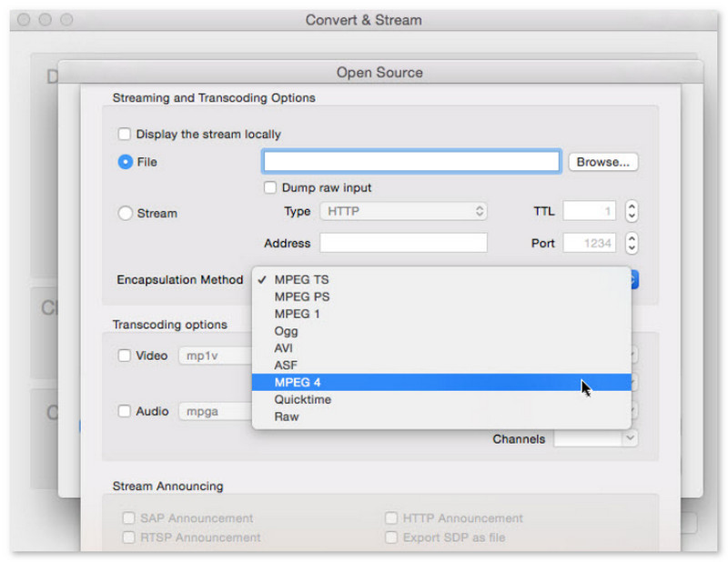Click the empty file destination field
728x562 pixels.
click(410, 161)
